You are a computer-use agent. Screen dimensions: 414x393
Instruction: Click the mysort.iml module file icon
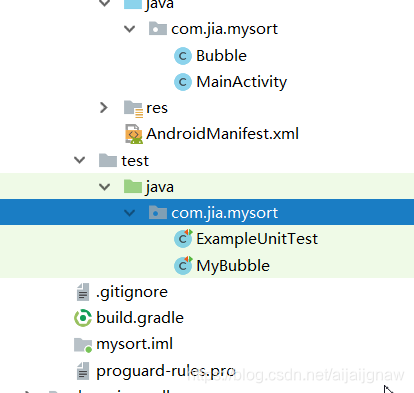click(x=83, y=345)
